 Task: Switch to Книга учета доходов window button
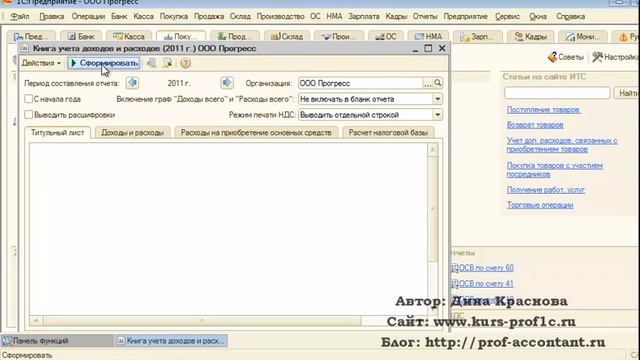[x=171, y=340]
